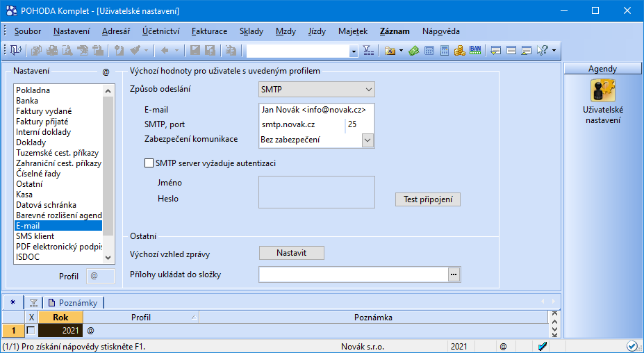Click the Rok column header
The image size is (644, 353).
[60, 318]
